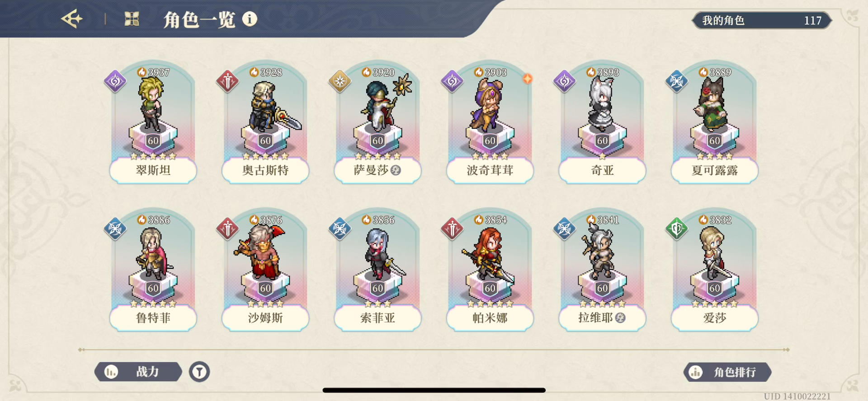The image size is (868, 401).
Task: Open the filter funnel icon
Action: click(199, 372)
